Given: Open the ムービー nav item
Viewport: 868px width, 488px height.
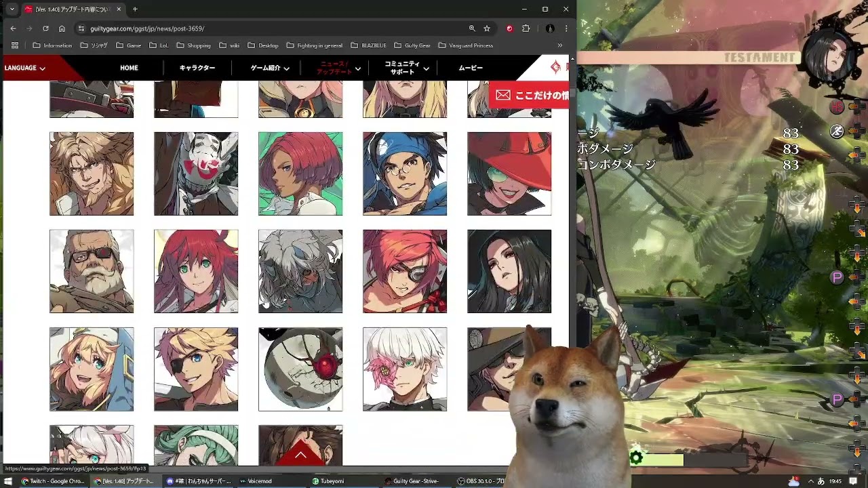Looking at the screenshot, I should [471, 68].
